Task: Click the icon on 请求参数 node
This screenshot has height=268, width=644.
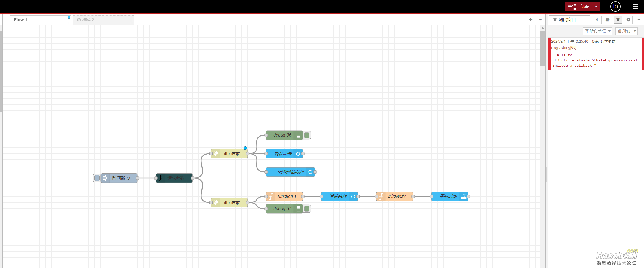Action: pos(160,178)
